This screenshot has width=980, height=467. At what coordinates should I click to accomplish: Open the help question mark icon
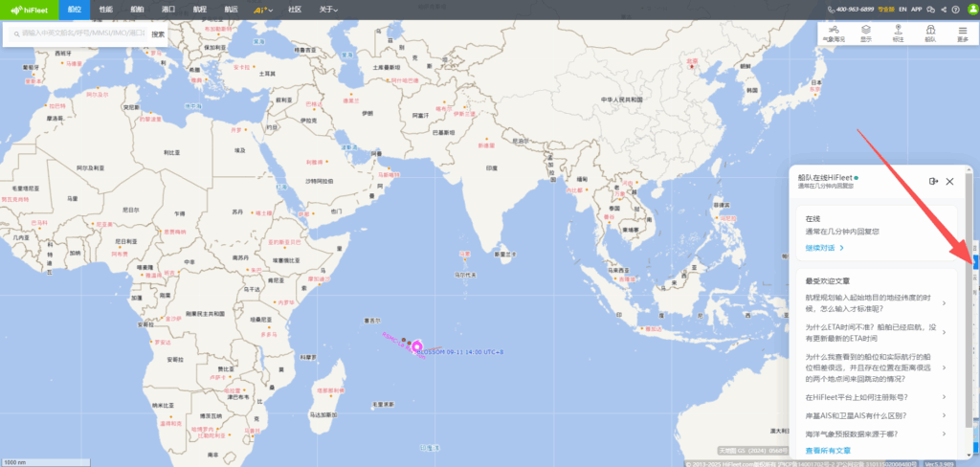pos(955,9)
